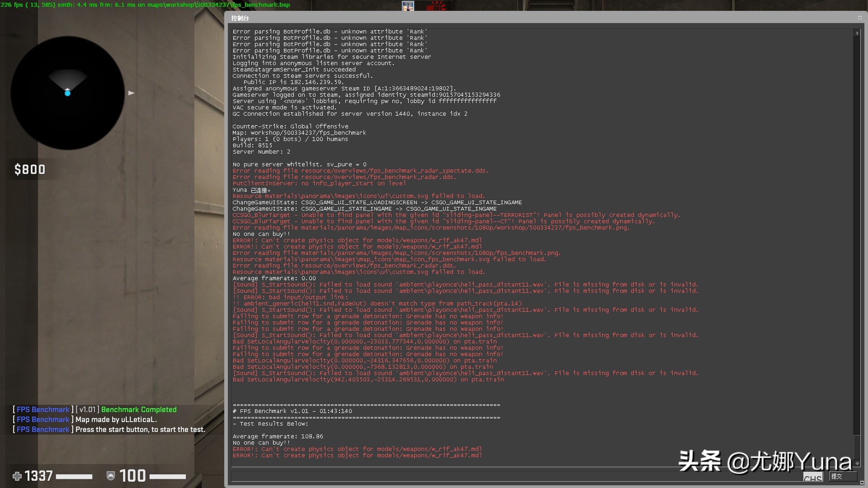Click the white health bar
Image resolution: width=868 pixels, height=488 pixels.
coord(74,476)
